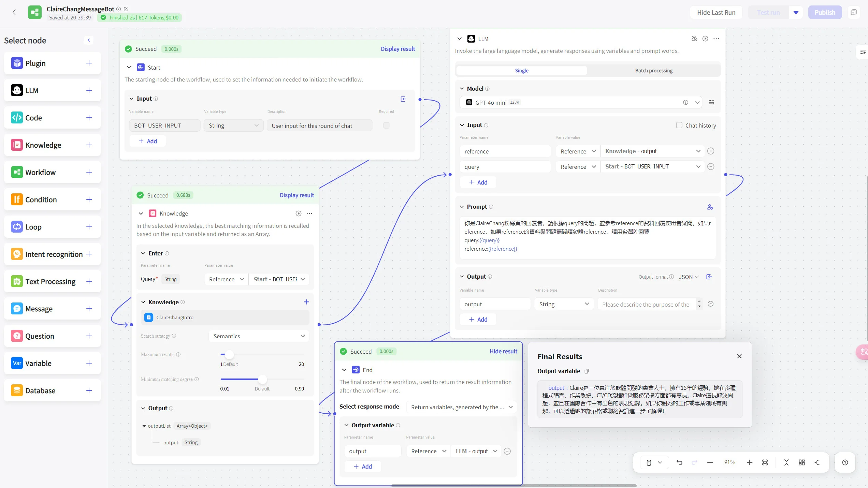Image resolution: width=868 pixels, height=488 pixels.
Task: Zoom out on the canvas
Action: (x=710, y=462)
